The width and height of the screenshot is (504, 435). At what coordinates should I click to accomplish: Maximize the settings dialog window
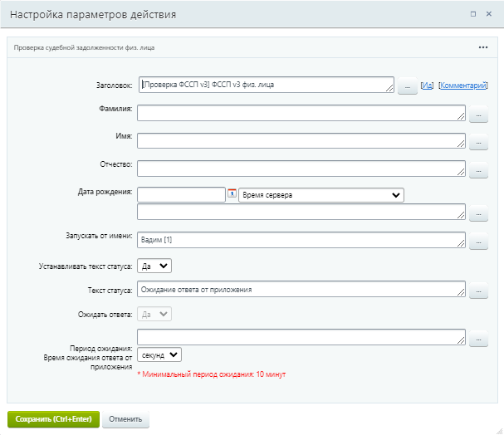point(473,14)
